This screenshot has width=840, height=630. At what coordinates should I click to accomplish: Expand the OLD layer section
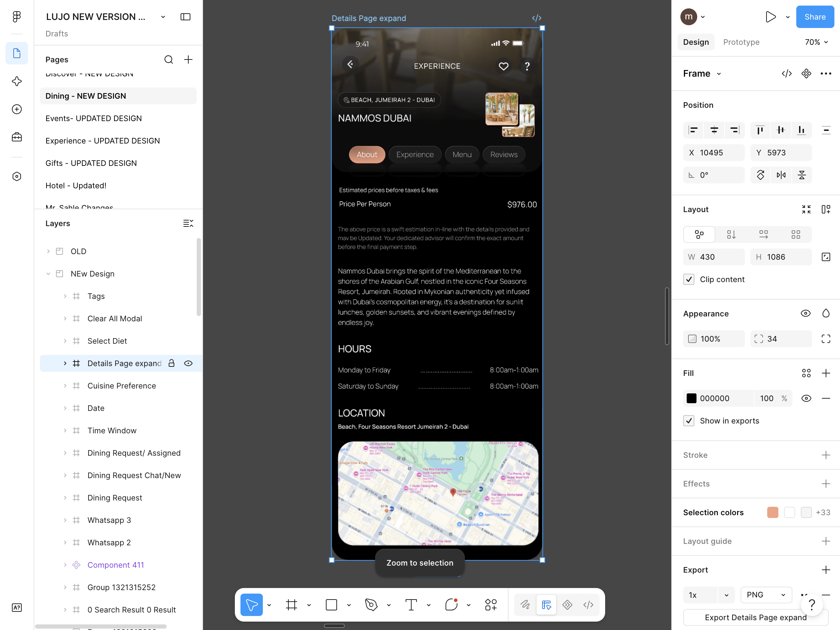[48, 251]
